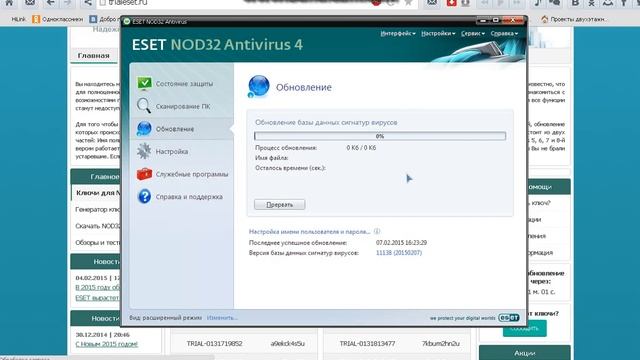Viewport: 640px width, 360px height.
Task: Open the Интерфейс dropdown menu
Action: point(398,33)
